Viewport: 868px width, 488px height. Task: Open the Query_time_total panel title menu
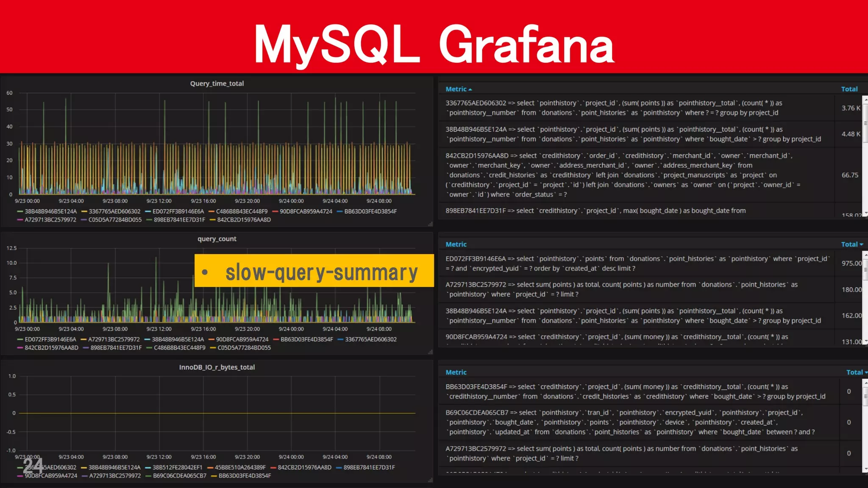pyautogui.click(x=217, y=83)
